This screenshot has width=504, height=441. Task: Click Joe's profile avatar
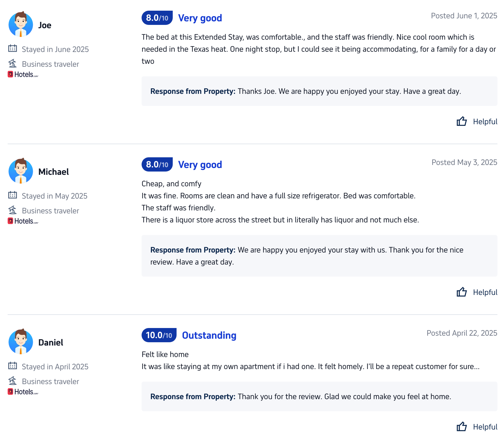tap(21, 24)
